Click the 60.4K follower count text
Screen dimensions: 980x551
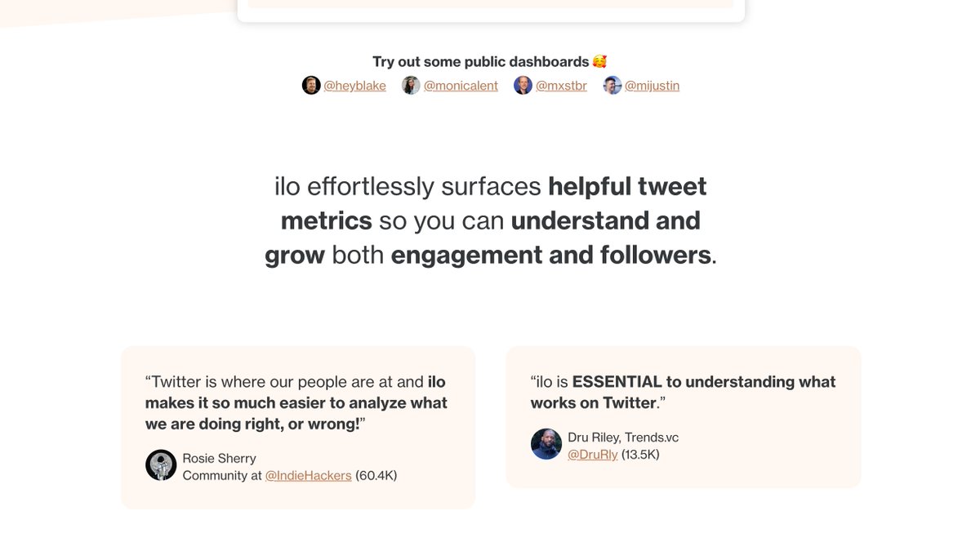(376, 475)
